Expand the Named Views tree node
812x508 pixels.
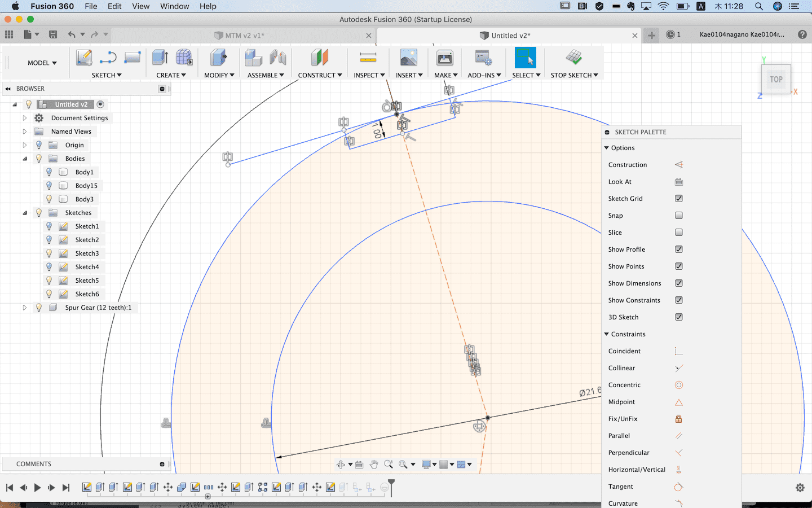25,132
